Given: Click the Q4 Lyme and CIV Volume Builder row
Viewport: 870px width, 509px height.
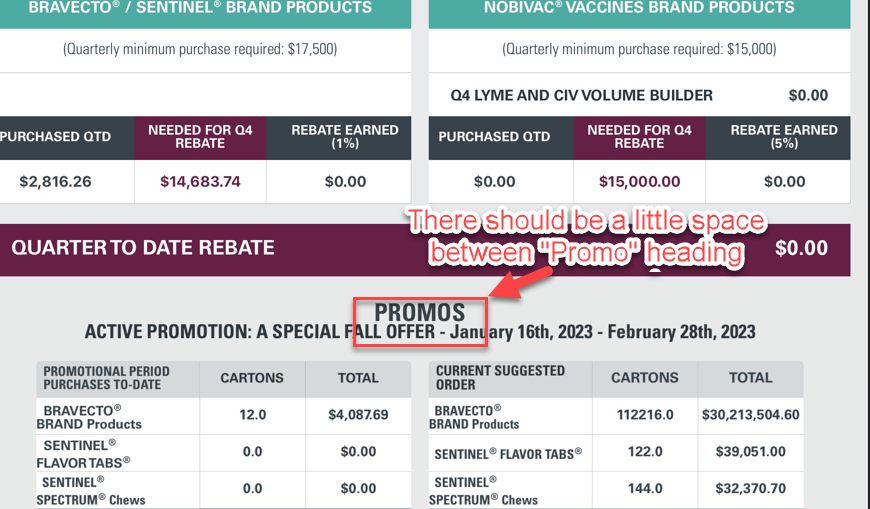Looking at the screenshot, I should 639,95.
